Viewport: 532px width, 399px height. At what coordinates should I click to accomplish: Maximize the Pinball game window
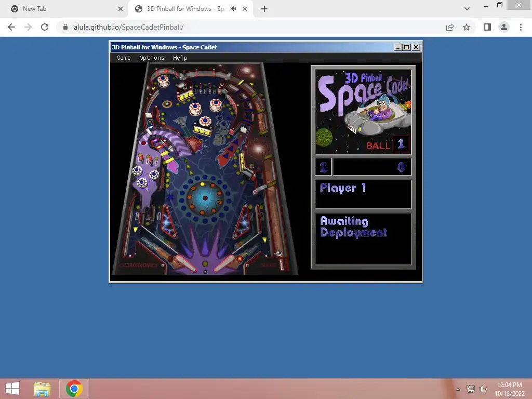click(406, 47)
